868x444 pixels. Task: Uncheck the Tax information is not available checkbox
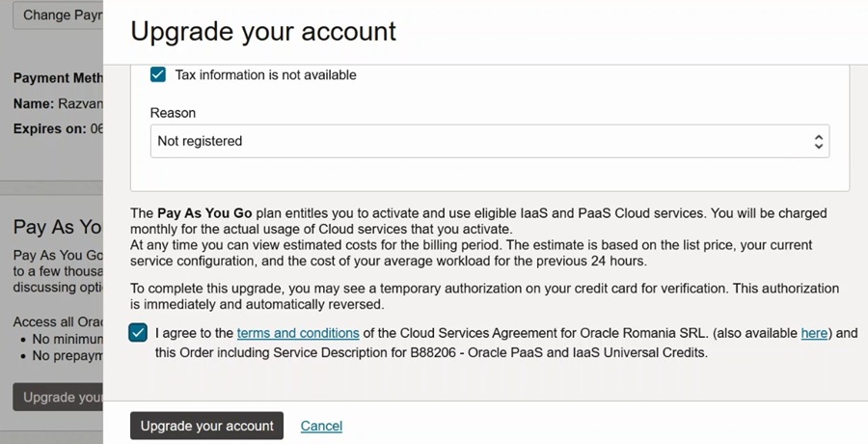coord(158,74)
